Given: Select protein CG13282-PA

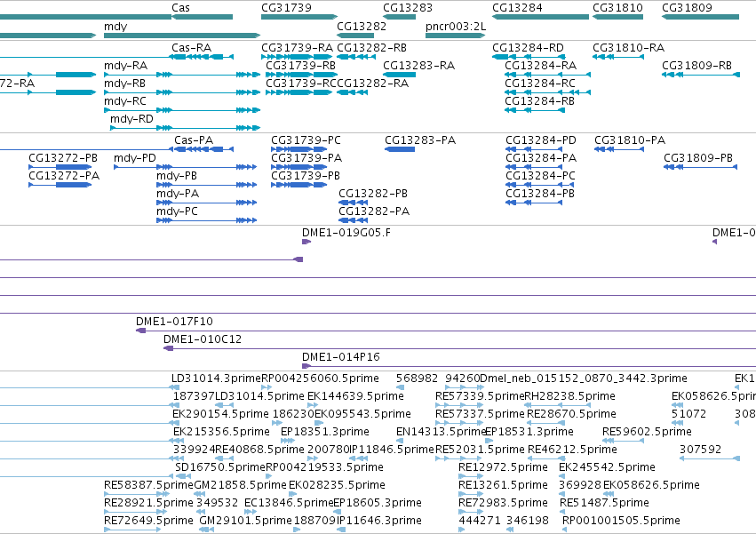Looking at the screenshot, I should 374,211.
